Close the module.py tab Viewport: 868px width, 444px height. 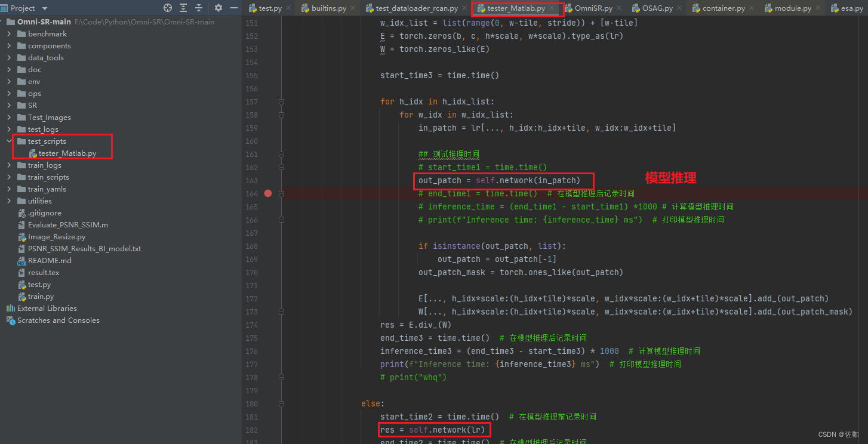(818, 8)
